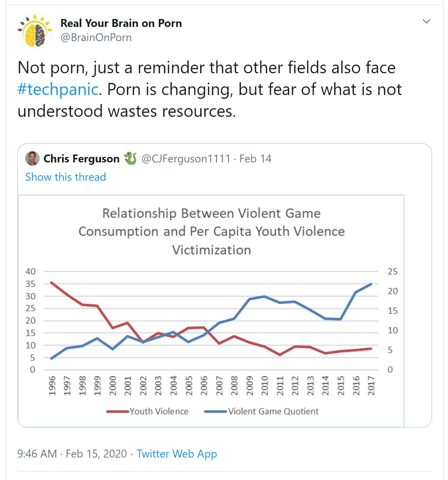Click the @BrainOnPorn handle
Screen dimensions: 448x480
click(96, 37)
